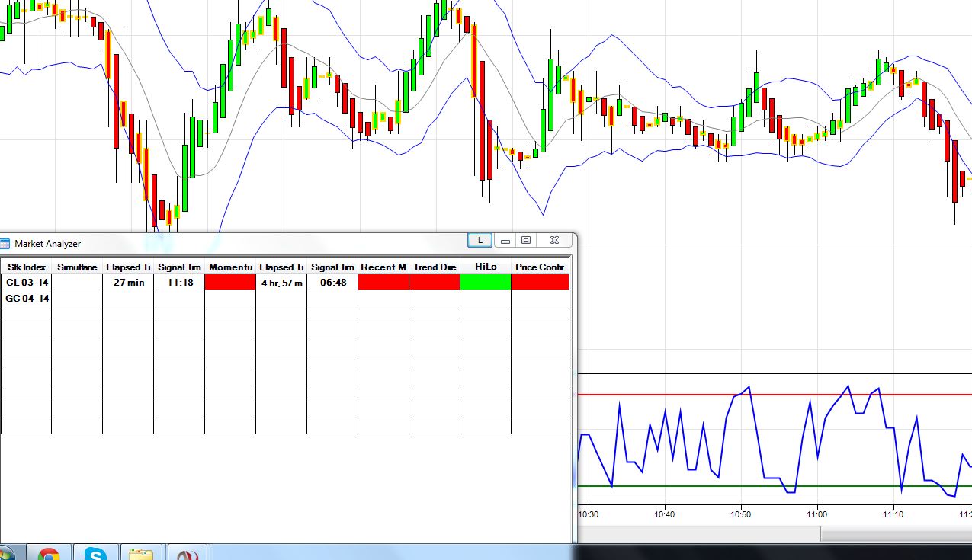Maximize the Market Analyzer window
Viewport: 972px width, 560px height.
[526, 240]
